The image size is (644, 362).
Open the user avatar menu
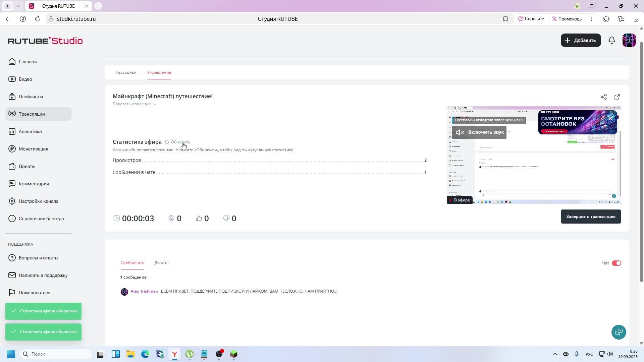coord(629,40)
